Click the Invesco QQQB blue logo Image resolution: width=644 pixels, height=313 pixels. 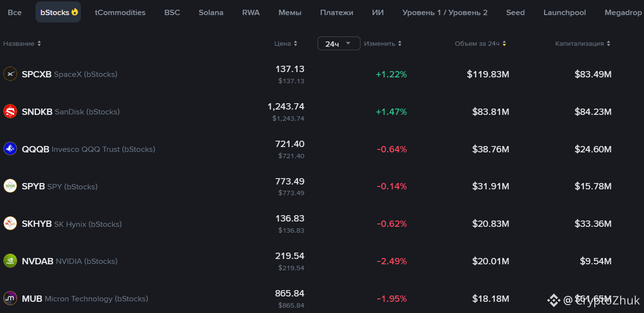pos(10,149)
